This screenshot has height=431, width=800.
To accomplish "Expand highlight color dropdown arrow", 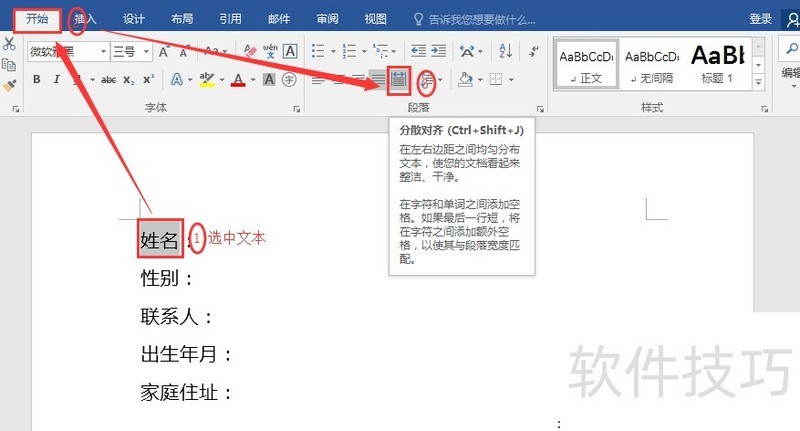I will click(222, 80).
